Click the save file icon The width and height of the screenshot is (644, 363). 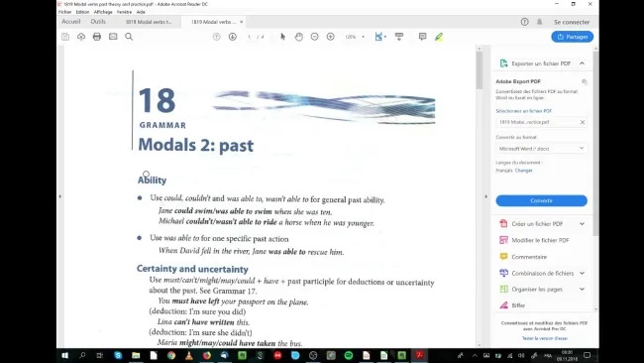tap(65, 37)
